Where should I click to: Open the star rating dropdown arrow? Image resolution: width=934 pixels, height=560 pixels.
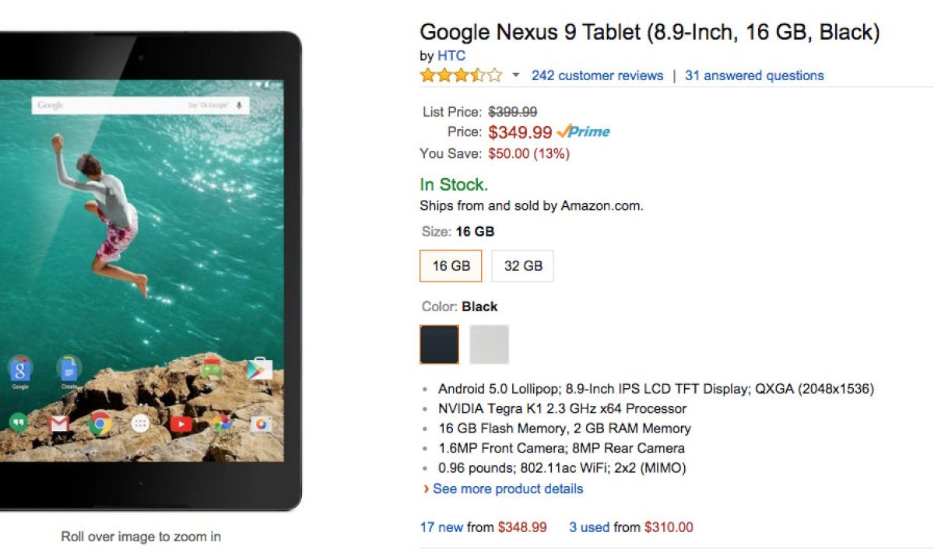point(515,75)
